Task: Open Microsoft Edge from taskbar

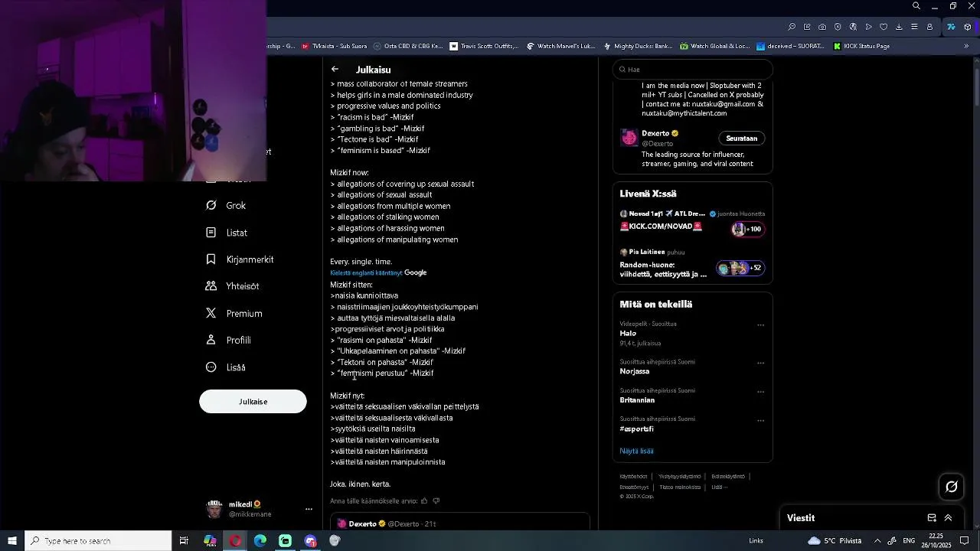Action: tap(260, 541)
